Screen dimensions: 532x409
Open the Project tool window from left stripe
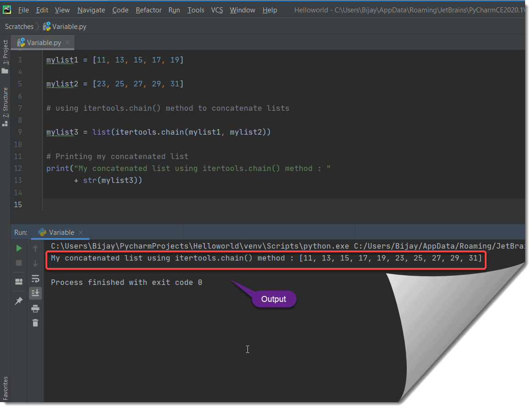point(6,57)
